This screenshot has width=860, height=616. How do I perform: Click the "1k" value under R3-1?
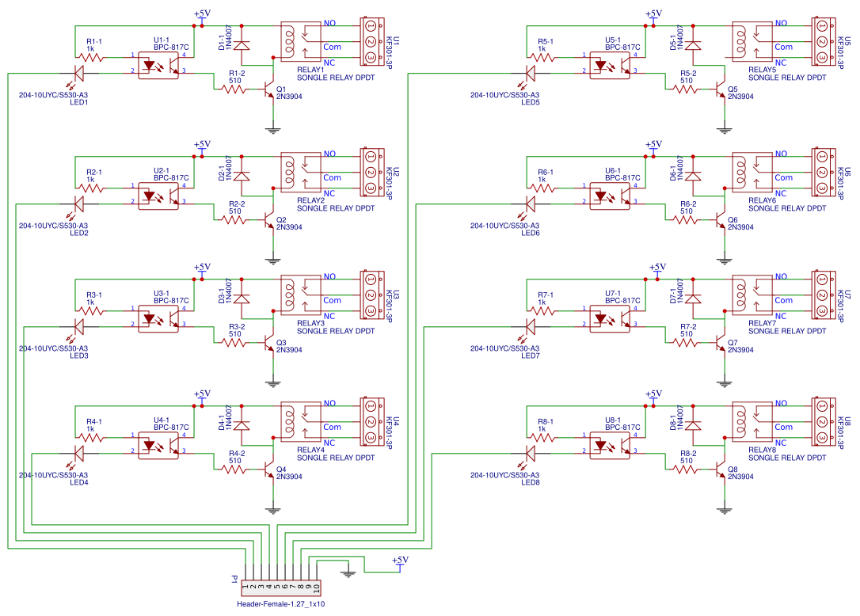[x=90, y=302]
